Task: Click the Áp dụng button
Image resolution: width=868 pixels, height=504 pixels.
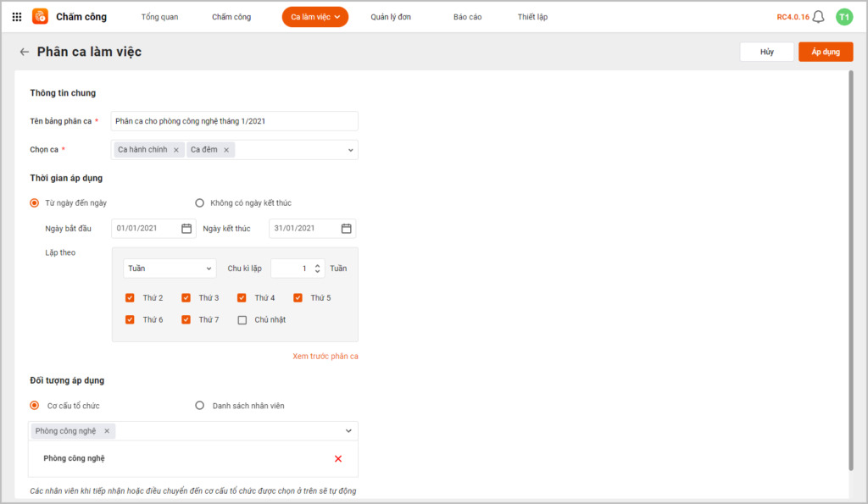Action: pos(825,52)
